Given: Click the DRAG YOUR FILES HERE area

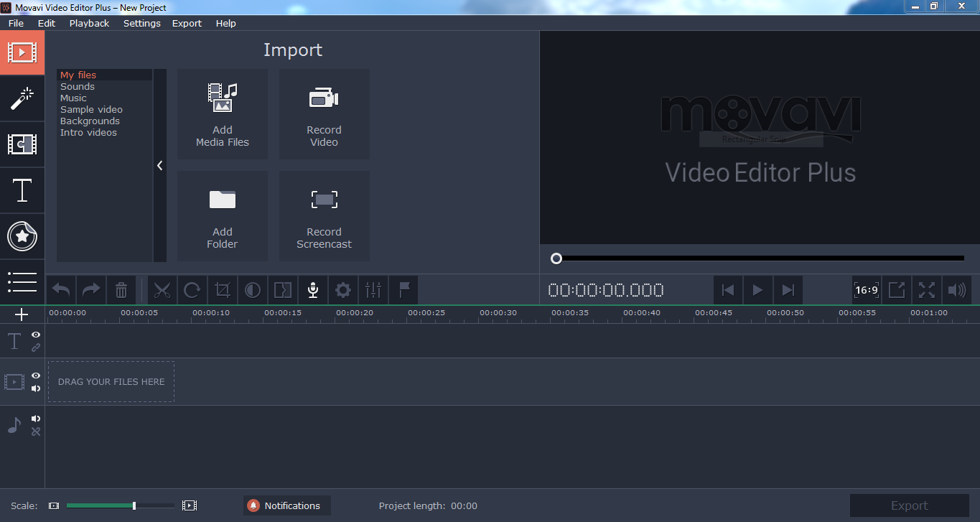Looking at the screenshot, I should tap(111, 381).
